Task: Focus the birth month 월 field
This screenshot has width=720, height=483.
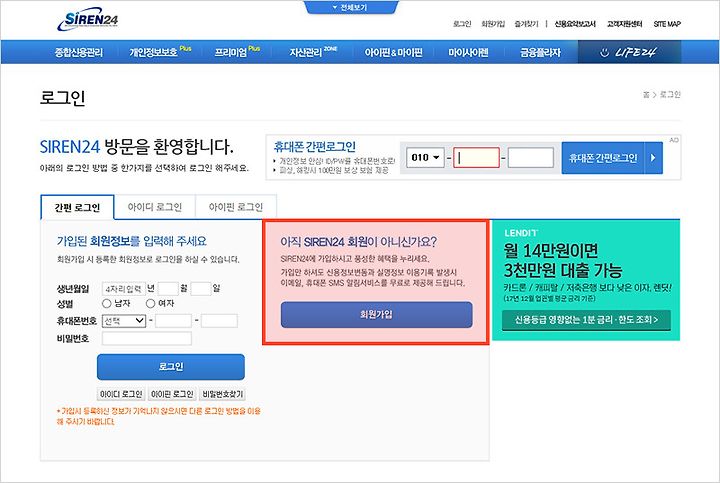Action: pyautogui.click(x=168, y=289)
